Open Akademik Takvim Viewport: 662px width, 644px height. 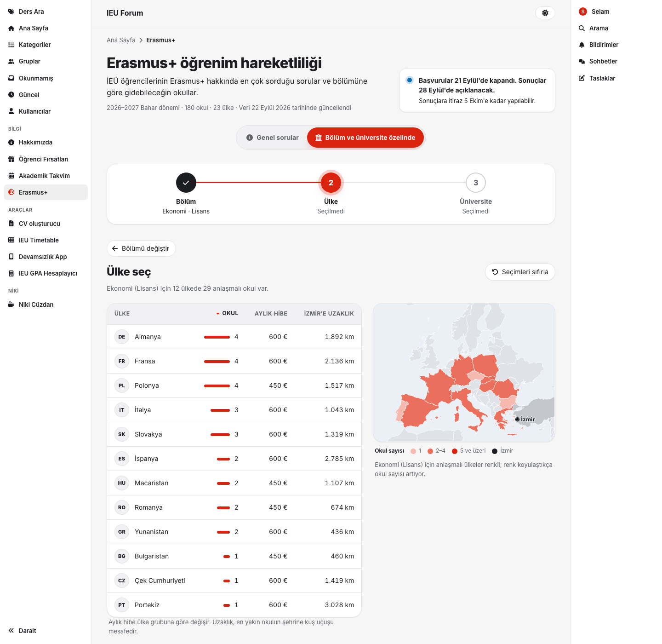click(x=46, y=176)
